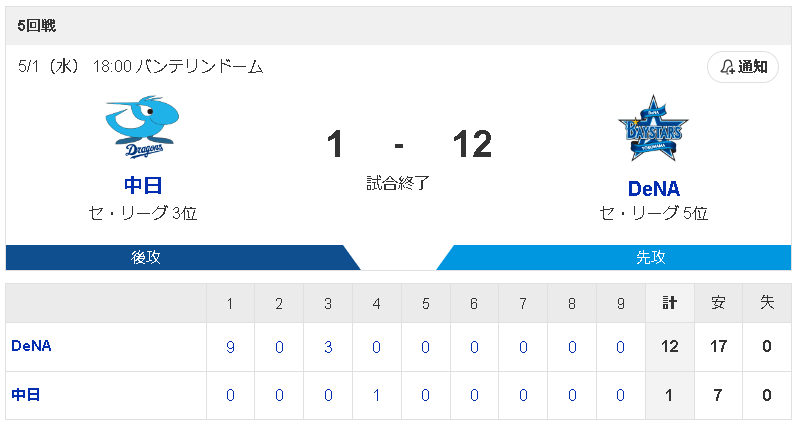Select 中日 in the scoreboard row header
Image resolution: width=797 pixels, height=427 pixels.
click(25, 395)
